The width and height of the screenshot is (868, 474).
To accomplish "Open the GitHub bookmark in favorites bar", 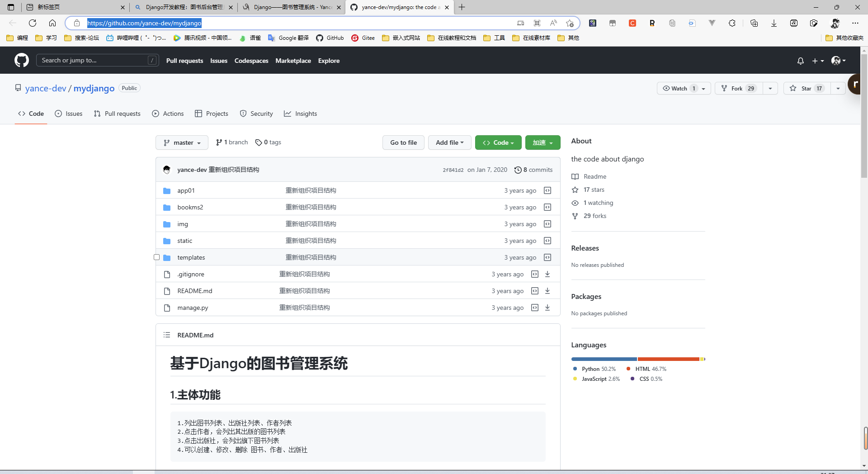I will click(x=330, y=38).
